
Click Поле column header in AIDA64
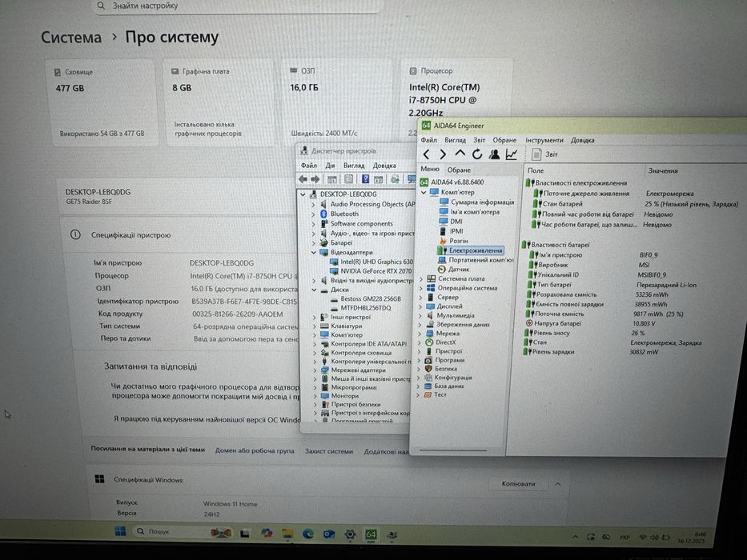pyautogui.click(x=536, y=170)
